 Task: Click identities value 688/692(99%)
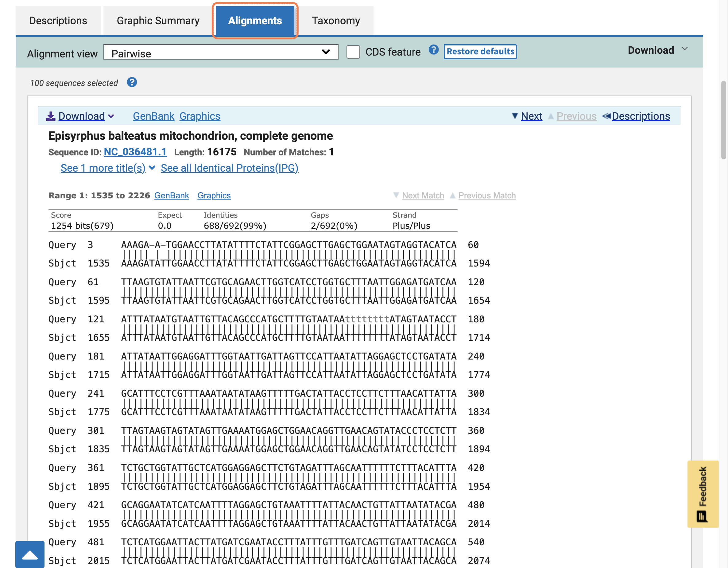(x=235, y=226)
